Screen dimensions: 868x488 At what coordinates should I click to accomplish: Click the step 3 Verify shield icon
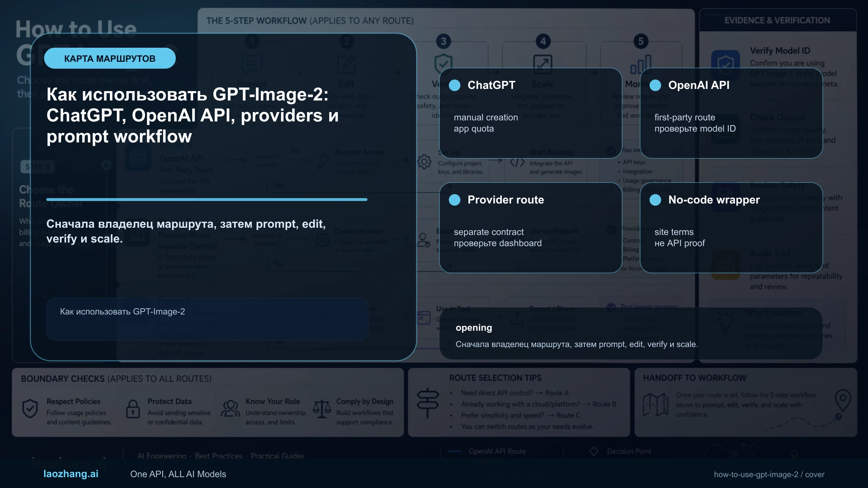coord(443,64)
